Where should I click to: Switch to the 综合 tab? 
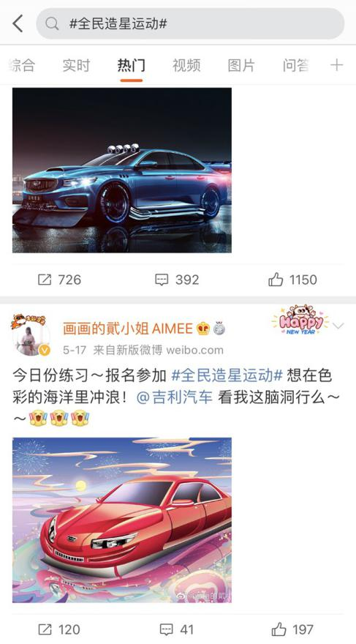pos(22,65)
